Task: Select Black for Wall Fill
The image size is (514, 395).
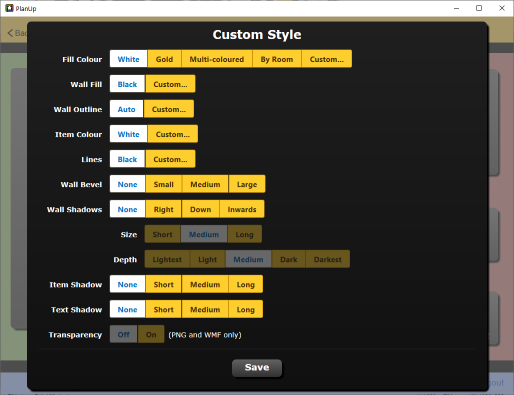Action: [127, 84]
